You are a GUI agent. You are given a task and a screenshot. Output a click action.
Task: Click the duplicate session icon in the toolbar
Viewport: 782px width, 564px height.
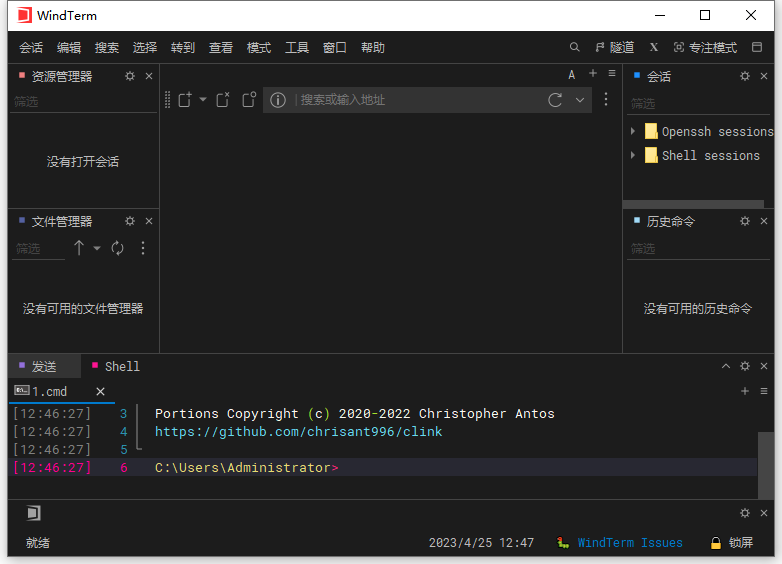[x=249, y=100]
